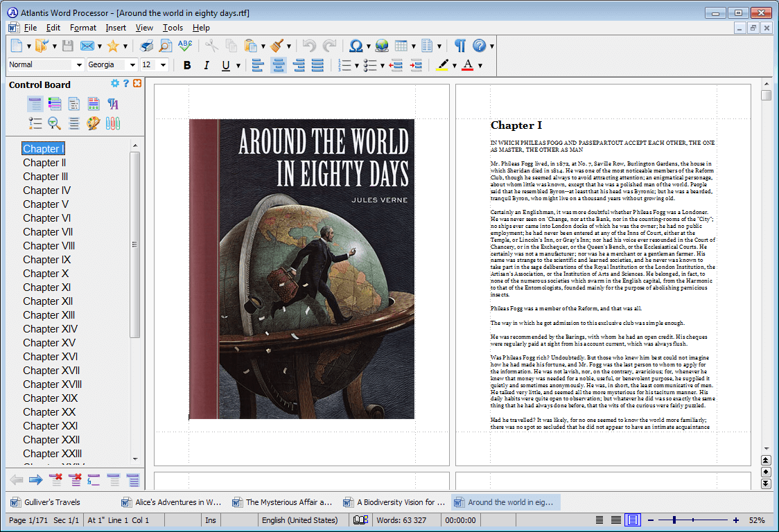The image size is (779, 532).
Task: Open the Normal style dropdown
Action: point(79,65)
